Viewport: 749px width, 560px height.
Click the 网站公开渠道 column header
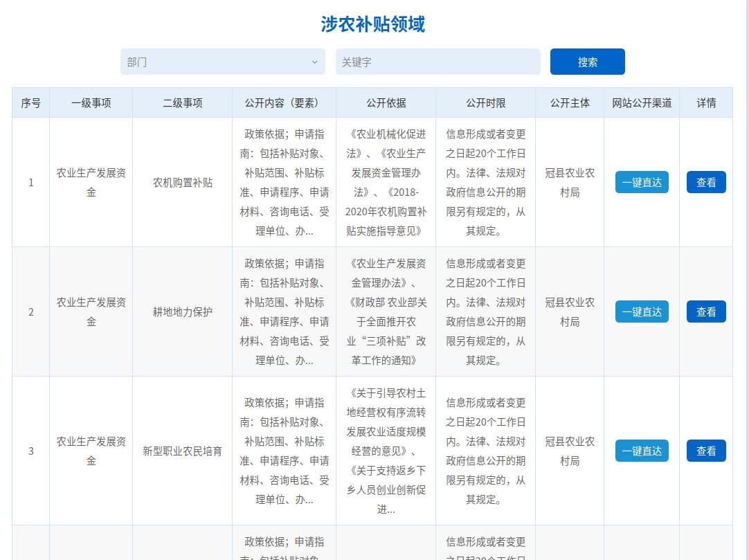coord(642,102)
